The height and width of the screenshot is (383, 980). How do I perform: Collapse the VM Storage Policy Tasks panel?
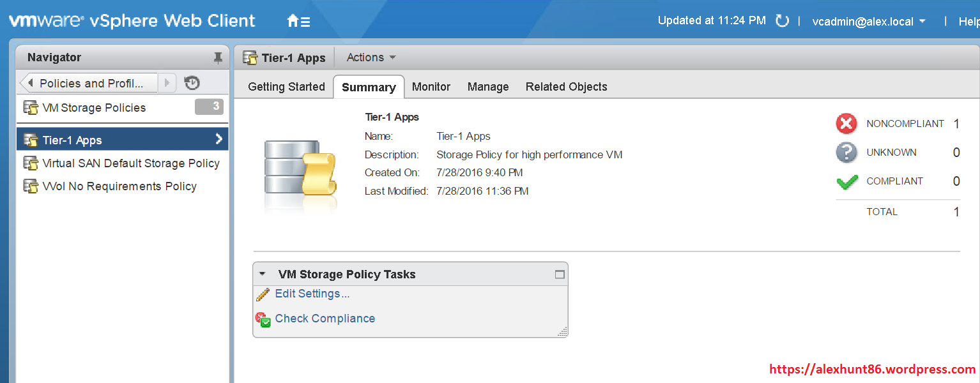click(x=263, y=273)
